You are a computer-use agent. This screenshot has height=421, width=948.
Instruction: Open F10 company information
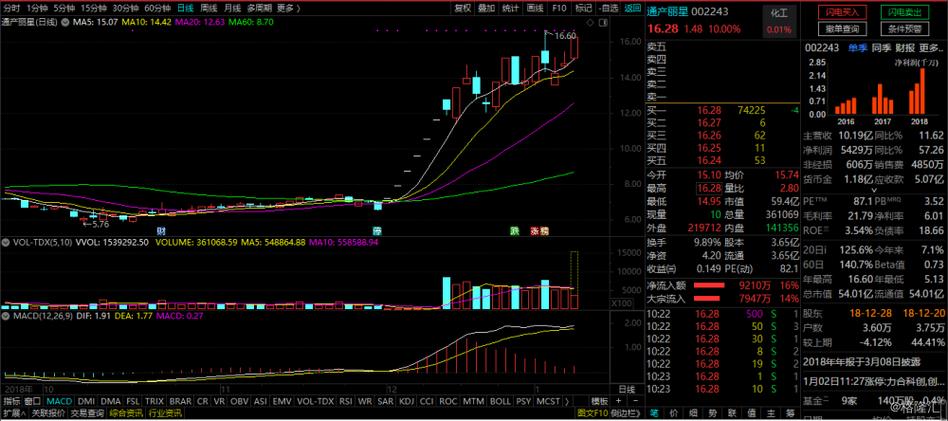[x=559, y=8]
